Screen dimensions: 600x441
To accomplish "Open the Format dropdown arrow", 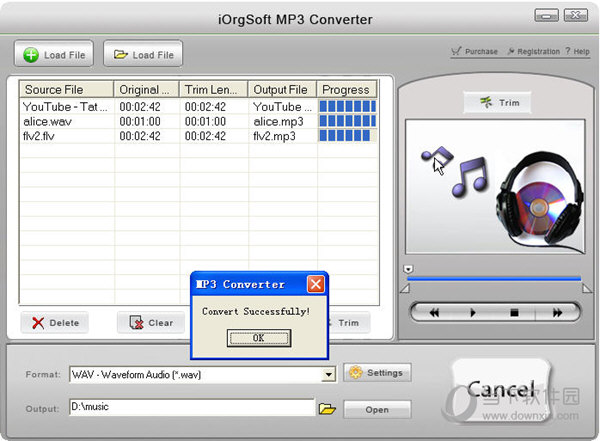I will pos(328,374).
